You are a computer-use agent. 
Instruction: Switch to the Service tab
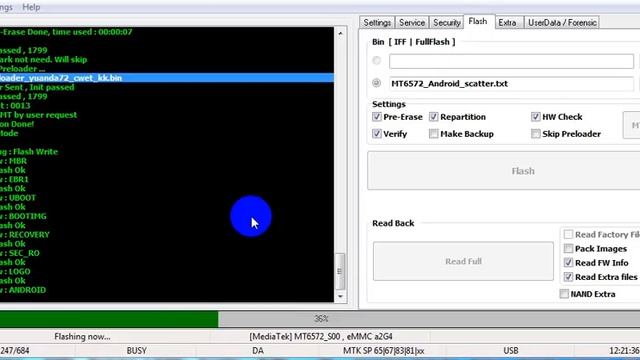(x=411, y=22)
